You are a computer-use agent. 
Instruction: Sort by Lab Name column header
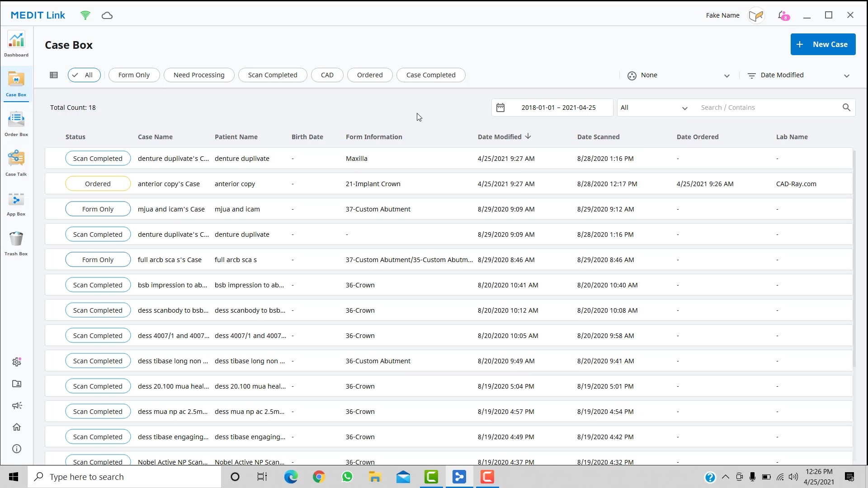792,137
